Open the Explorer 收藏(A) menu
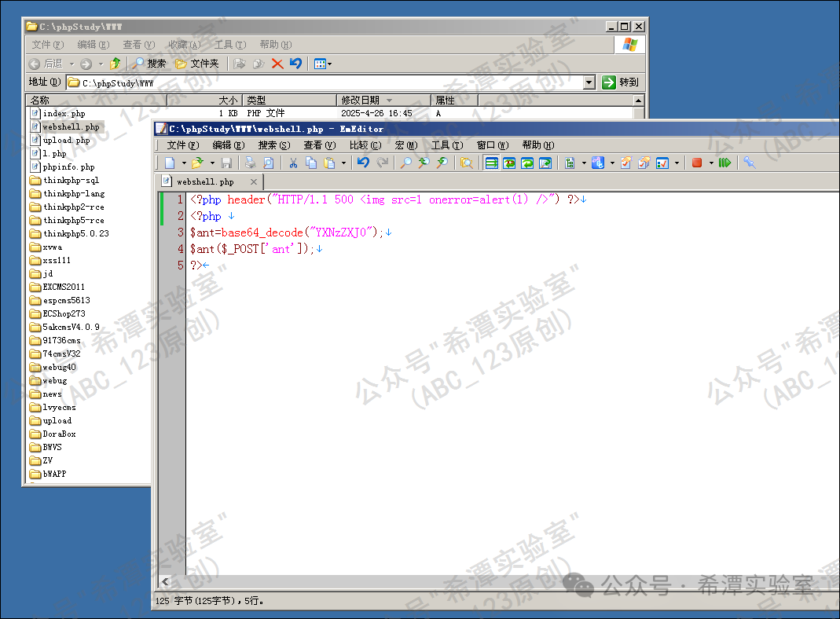Viewport: 840px width, 619px height. pos(185,45)
